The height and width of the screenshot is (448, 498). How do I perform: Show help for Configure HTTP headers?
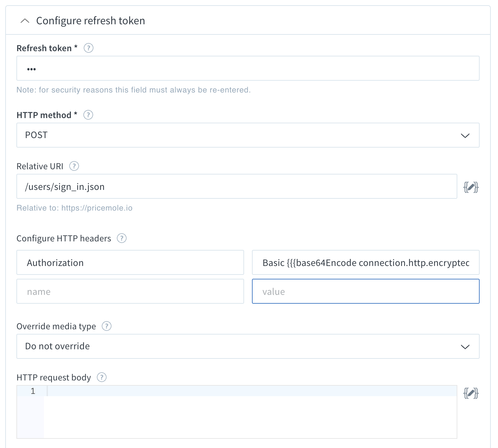tap(122, 238)
